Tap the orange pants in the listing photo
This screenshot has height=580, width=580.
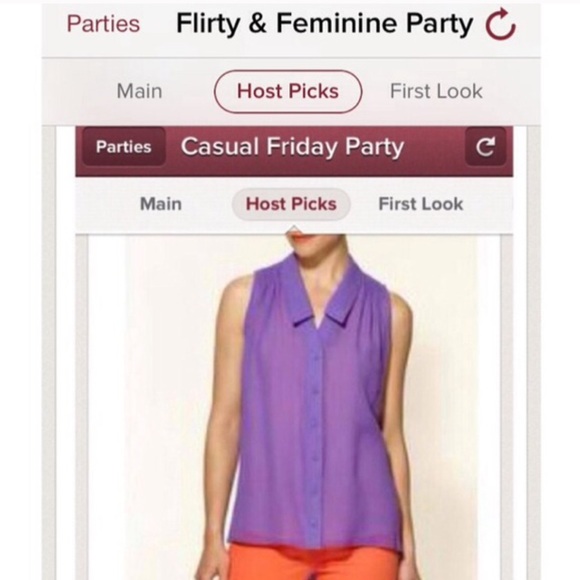[x=314, y=562]
